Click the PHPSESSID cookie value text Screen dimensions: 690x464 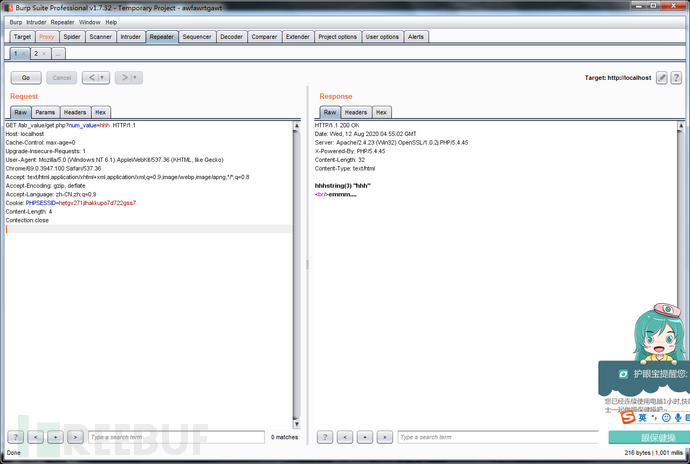point(97,203)
